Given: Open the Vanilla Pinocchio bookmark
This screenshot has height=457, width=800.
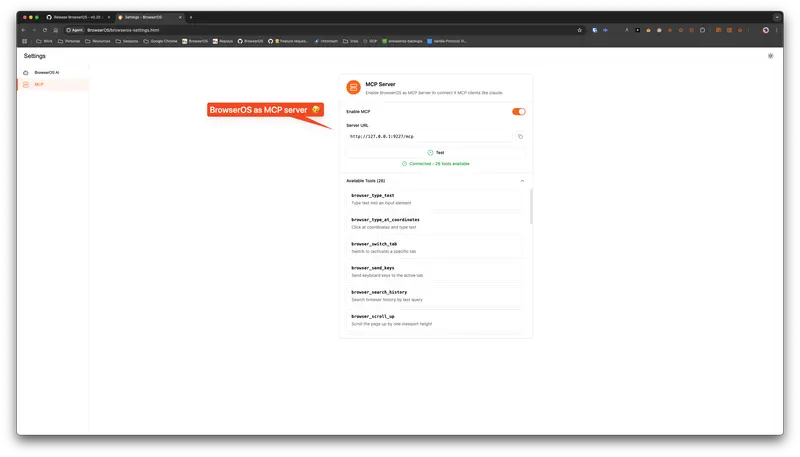Looking at the screenshot, I should point(446,41).
